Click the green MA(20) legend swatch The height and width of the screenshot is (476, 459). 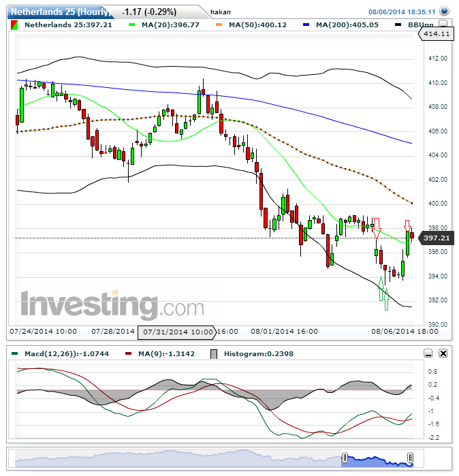[x=131, y=25]
